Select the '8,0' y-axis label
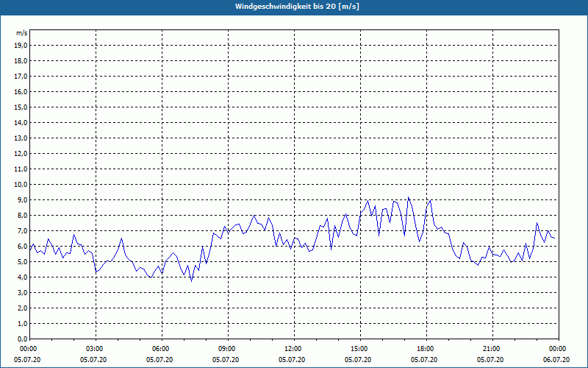The width and height of the screenshot is (588, 368). tap(22, 215)
